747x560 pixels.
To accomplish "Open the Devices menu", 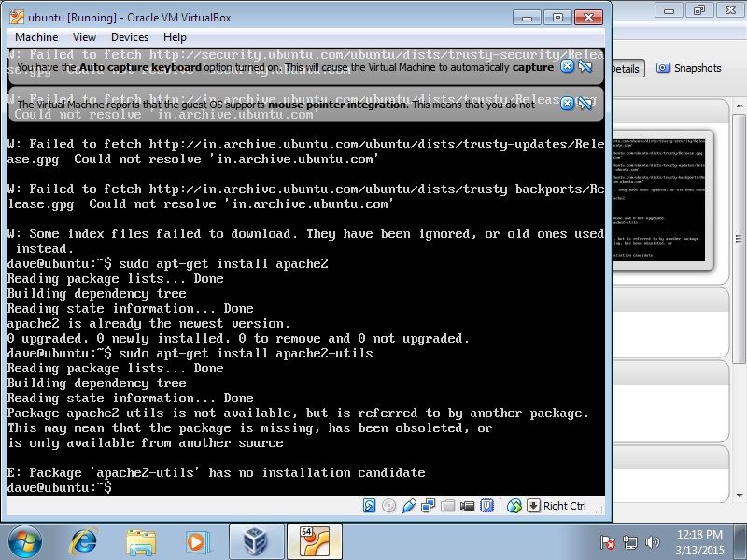I will click(x=129, y=37).
